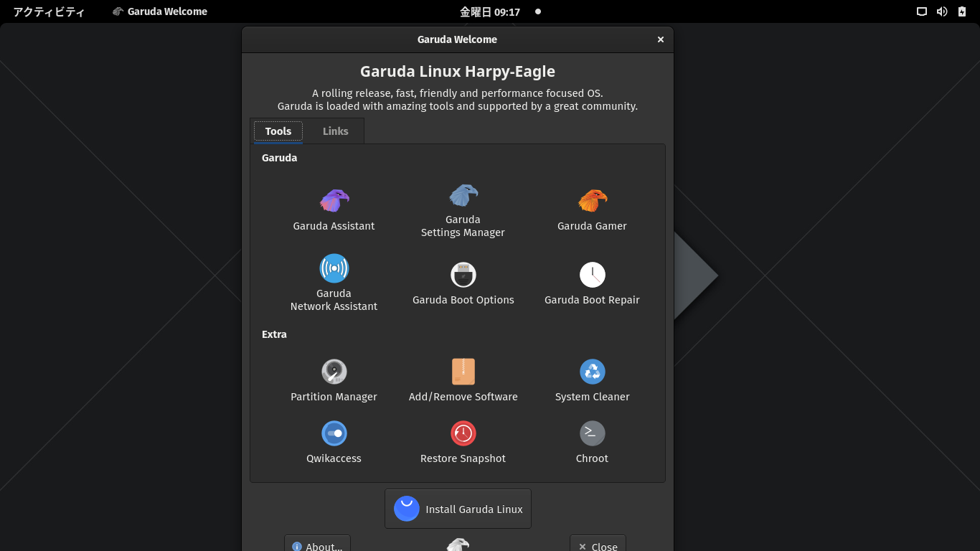Image resolution: width=980 pixels, height=551 pixels.
Task: Open the アクティビティ overview
Action: click(x=49, y=11)
